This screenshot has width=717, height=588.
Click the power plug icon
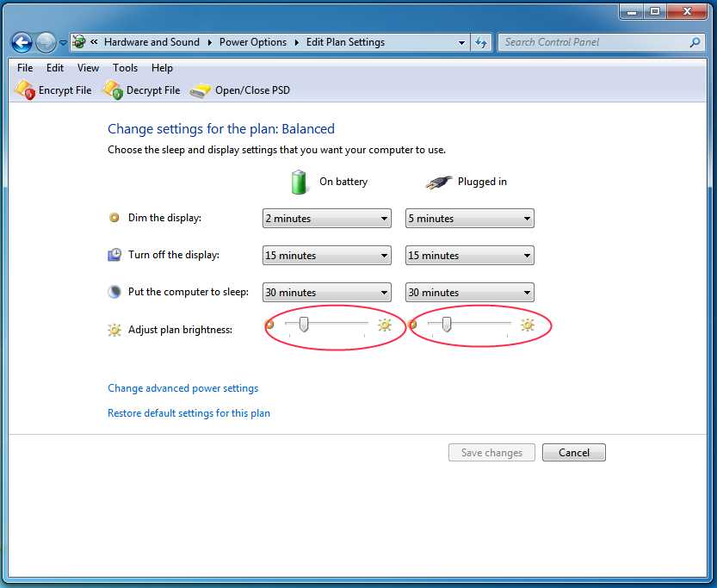[x=439, y=183]
